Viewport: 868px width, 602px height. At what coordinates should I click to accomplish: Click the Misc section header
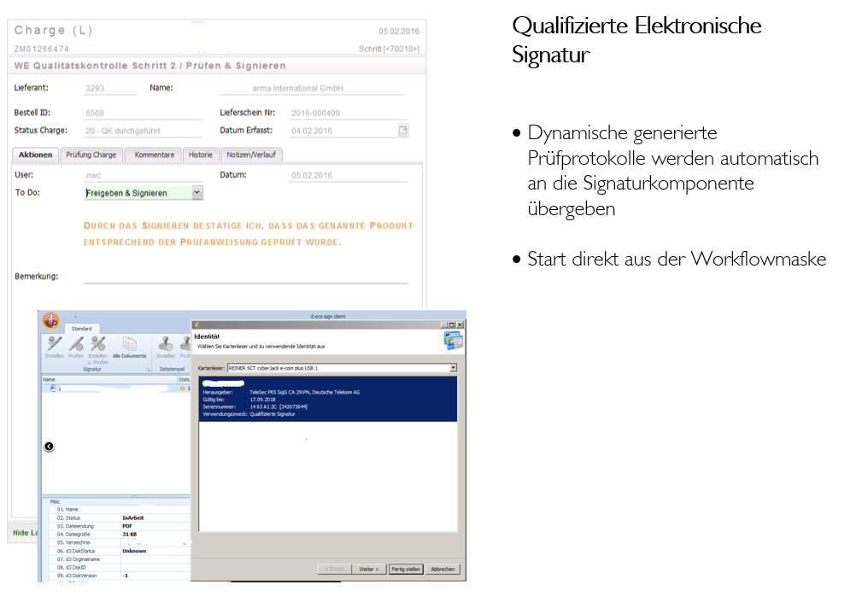pos(55,502)
